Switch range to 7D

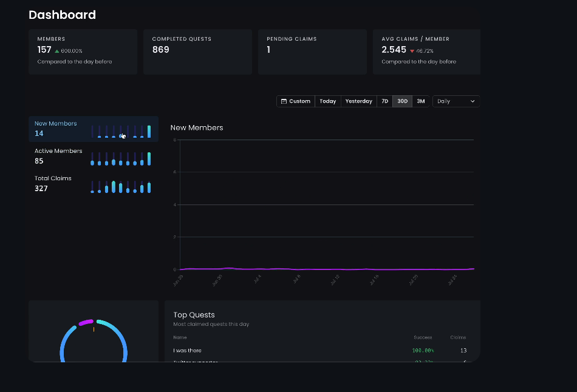(x=384, y=101)
